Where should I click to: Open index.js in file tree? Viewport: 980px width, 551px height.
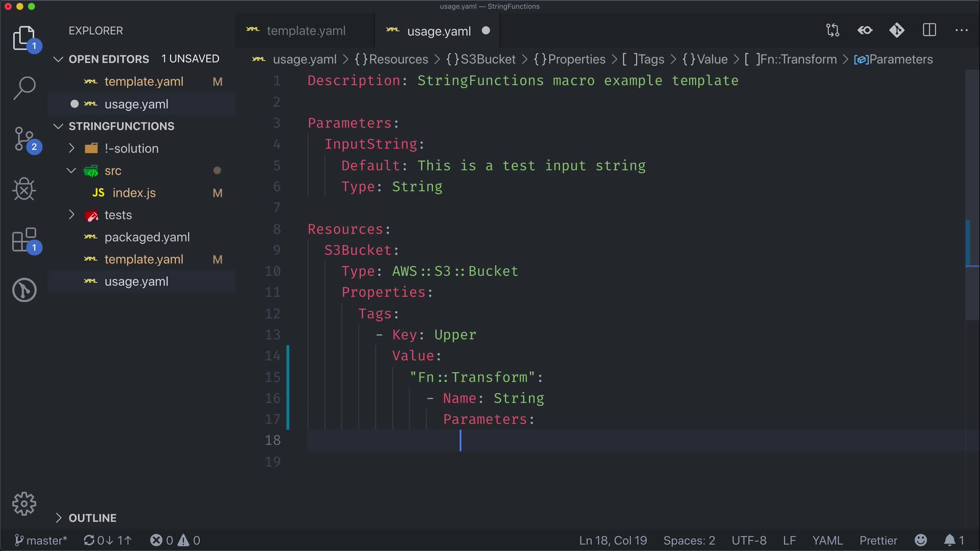tap(134, 193)
